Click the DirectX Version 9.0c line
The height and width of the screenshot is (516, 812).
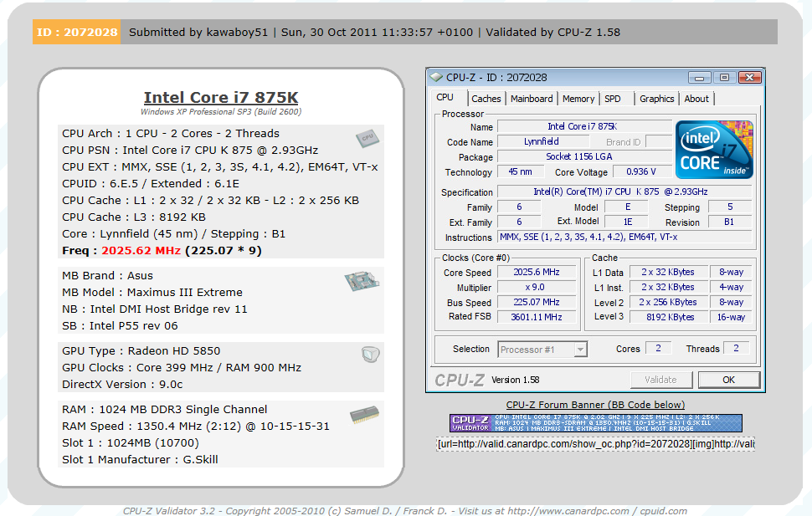[x=122, y=385]
